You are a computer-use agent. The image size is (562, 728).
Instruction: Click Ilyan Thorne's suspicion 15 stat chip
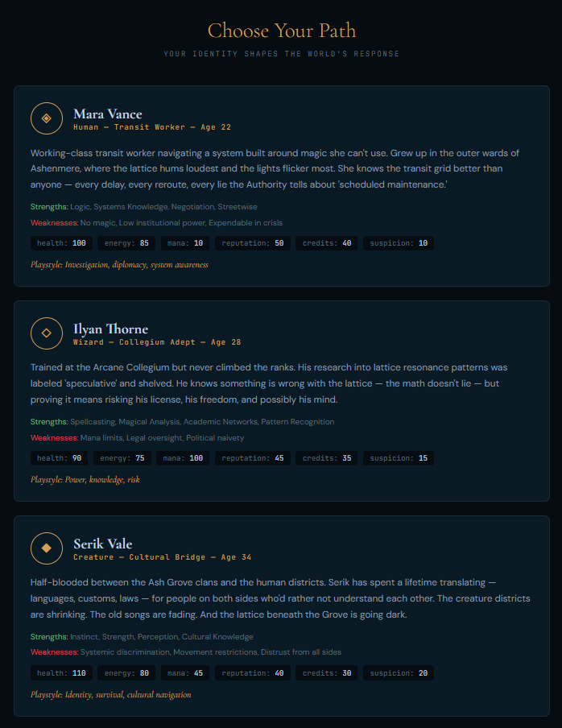coord(399,458)
